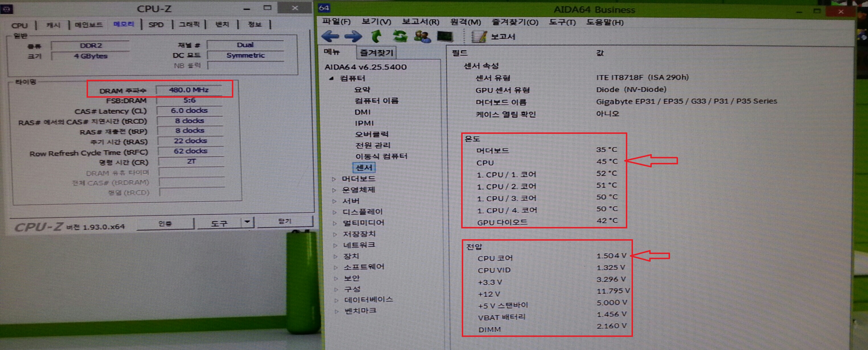This screenshot has width=868, height=350.
Task: Click the FSB:DRAM 5:6 field
Action: tap(189, 100)
